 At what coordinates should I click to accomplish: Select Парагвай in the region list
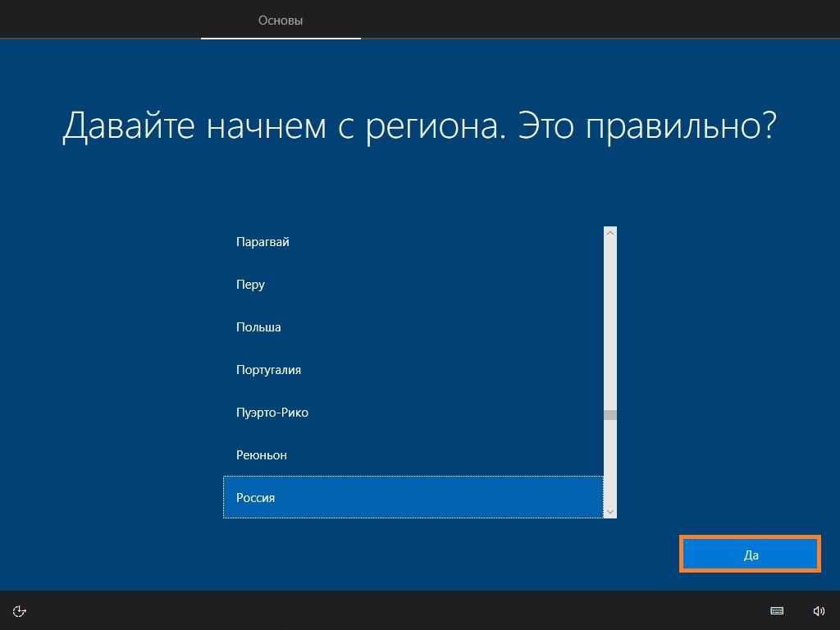(262, 242)
